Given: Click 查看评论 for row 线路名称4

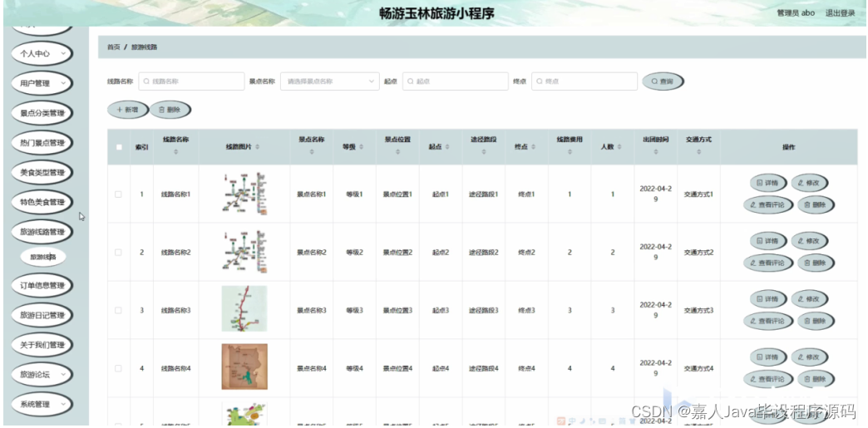Looking at the screenshot, I should pos(767,379).
